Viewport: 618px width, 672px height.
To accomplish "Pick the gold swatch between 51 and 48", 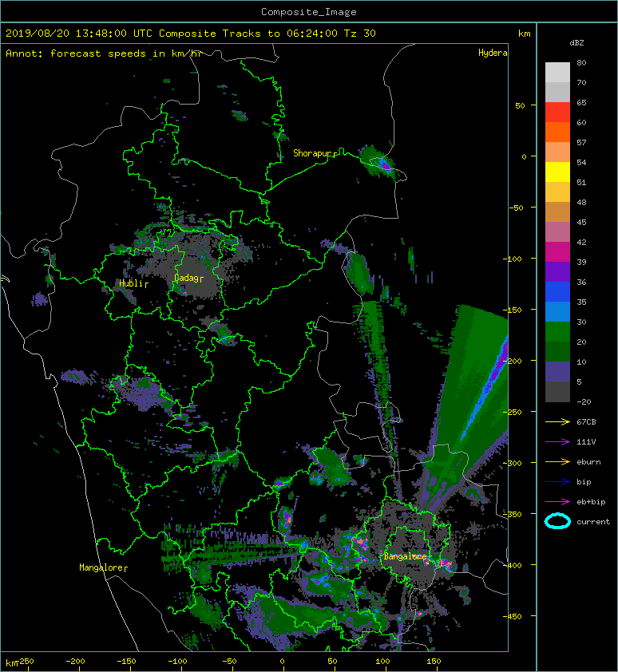I will [x=557, y=192].
